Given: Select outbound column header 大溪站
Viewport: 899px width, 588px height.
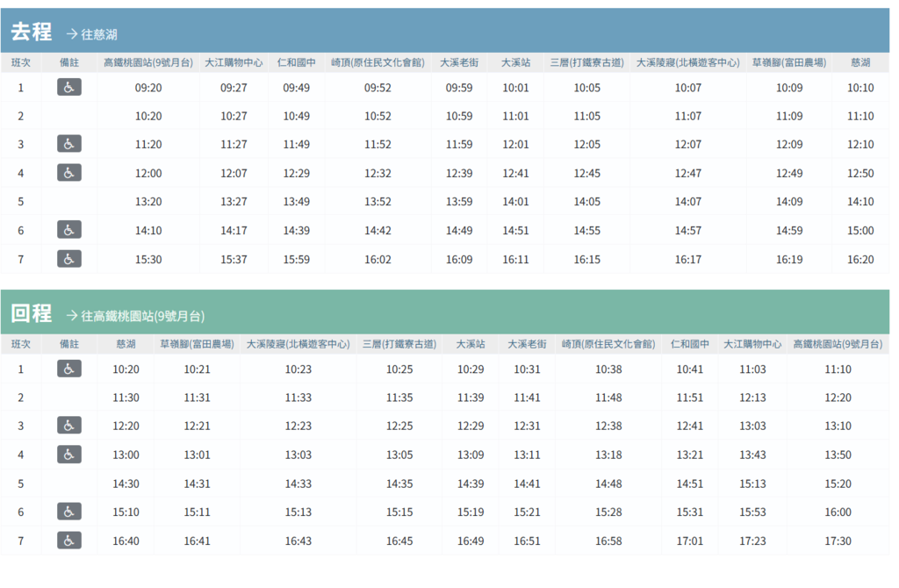Looking at the screenshot, I should tap(515, 62).
